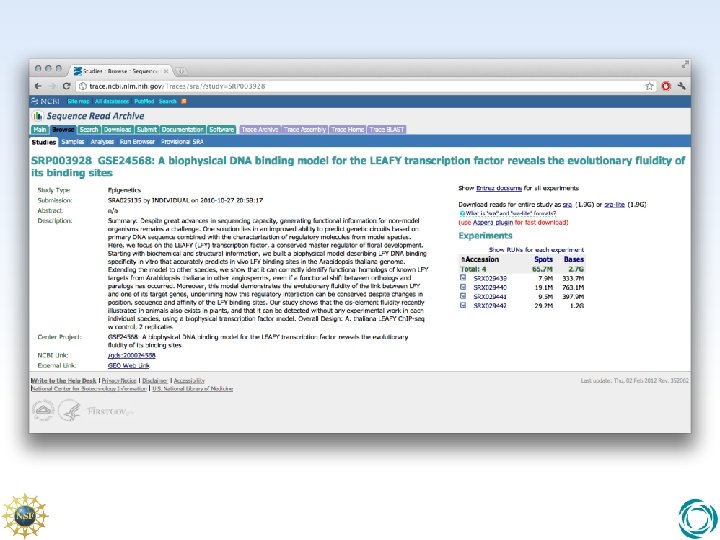Download entire study as sra-lite
Screen dimensions: 720x540
(614, 205)
